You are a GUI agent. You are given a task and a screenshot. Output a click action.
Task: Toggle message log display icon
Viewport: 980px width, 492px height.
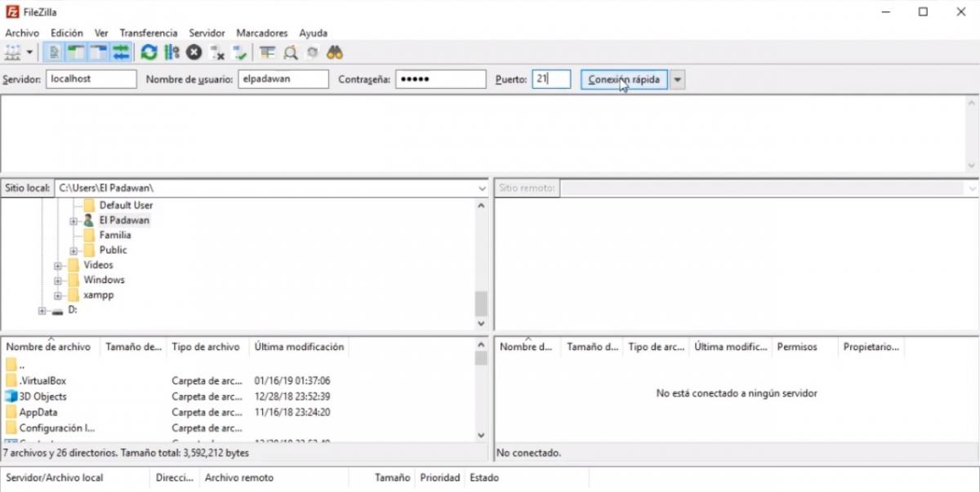pyautogui.click(x=55, y=52)
